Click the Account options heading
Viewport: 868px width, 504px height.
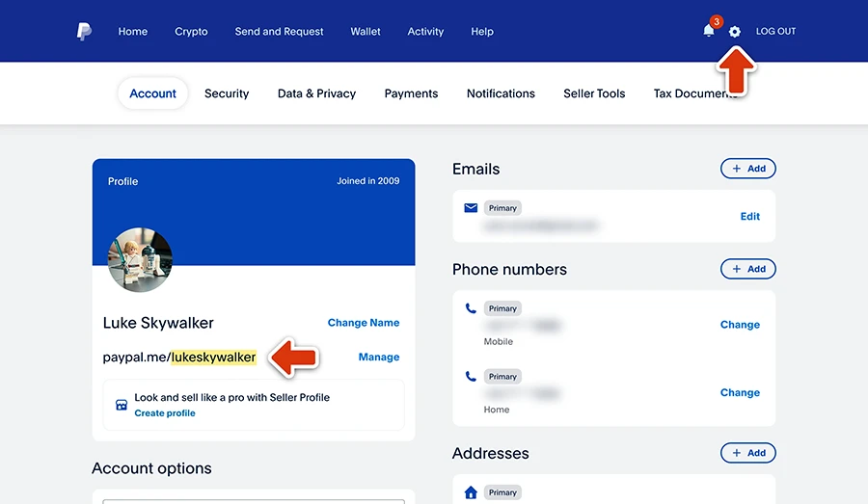[151, 468]
